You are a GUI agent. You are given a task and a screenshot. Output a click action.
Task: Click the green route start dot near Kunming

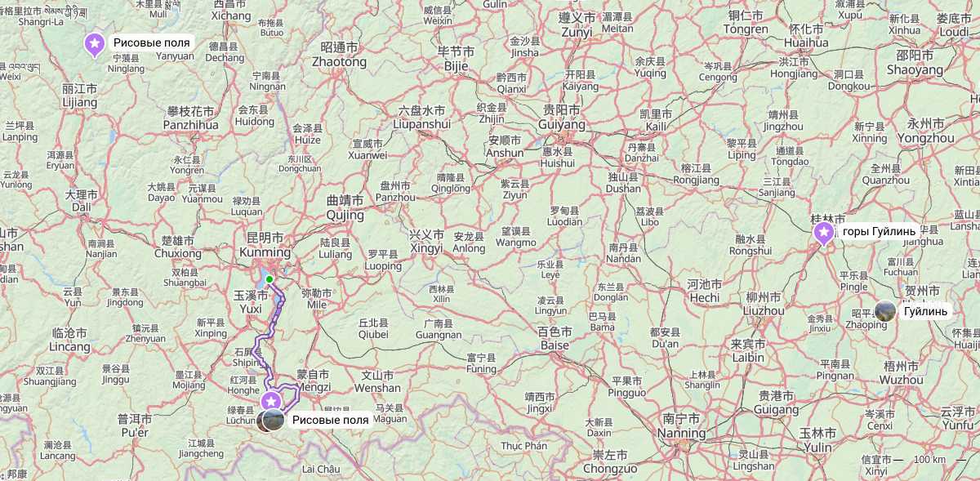pyautogui.click(x=269, y=279)
